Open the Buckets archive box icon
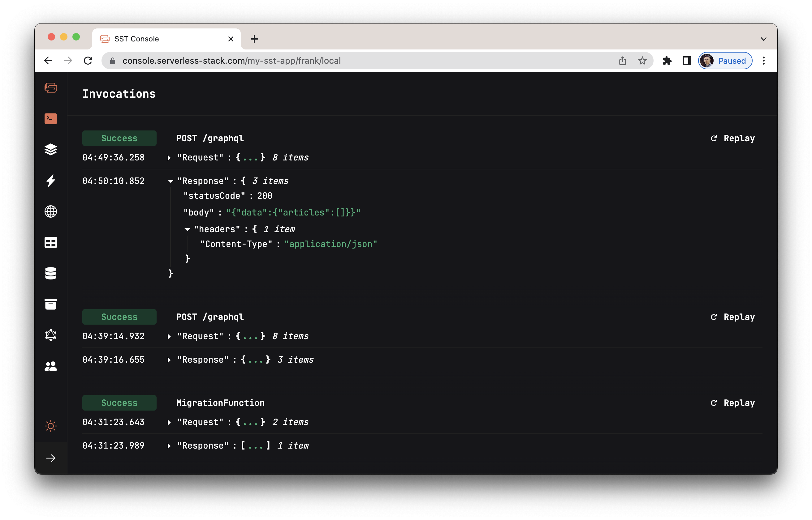Viewport: 812px width, 520px height. point(51,304)
